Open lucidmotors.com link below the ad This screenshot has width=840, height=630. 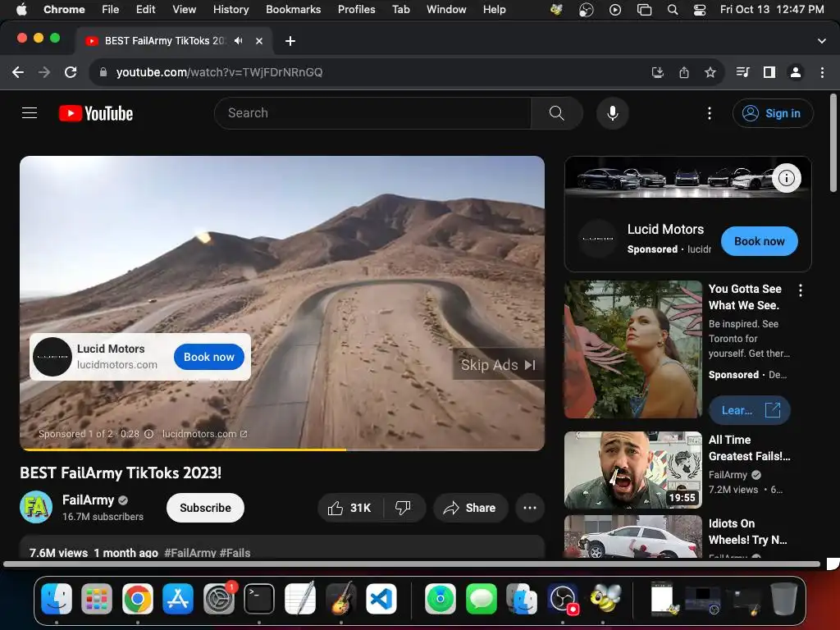pos(204,434)
